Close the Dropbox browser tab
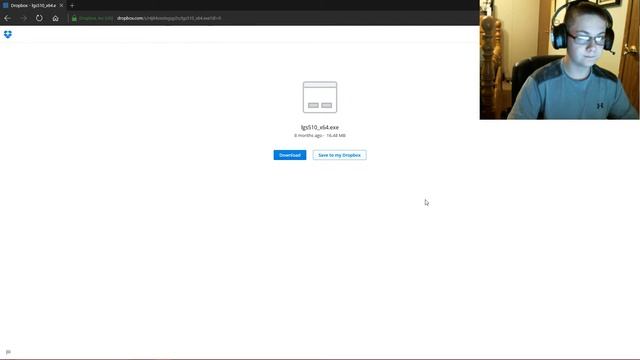Viewport: 640px width, 360px height. pyautogui.click(x=61, y=5)
